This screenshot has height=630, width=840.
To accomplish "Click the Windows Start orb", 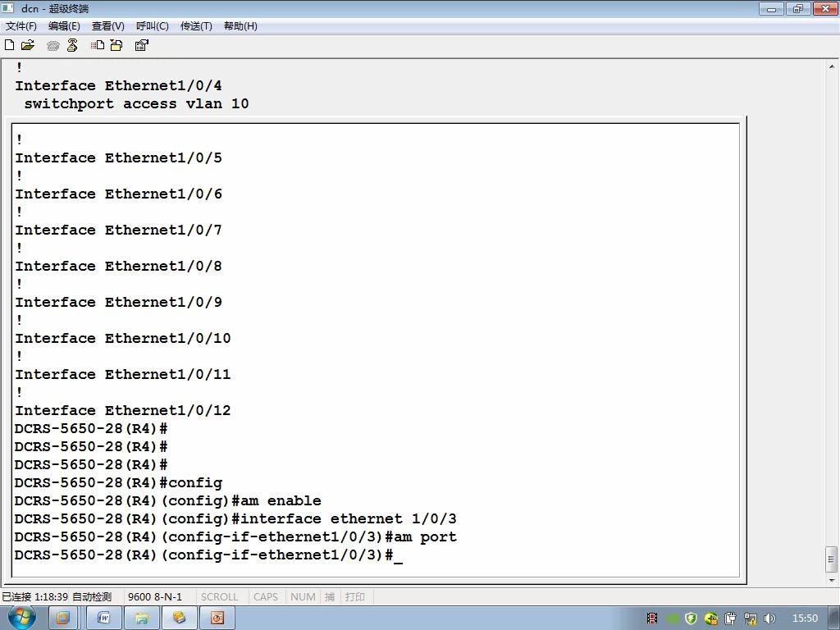I will [22, 618].
